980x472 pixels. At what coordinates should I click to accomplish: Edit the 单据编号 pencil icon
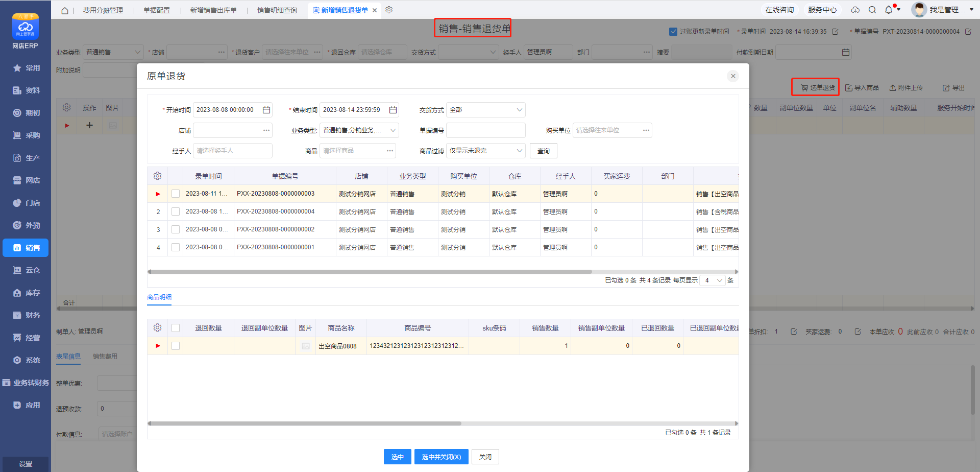968,32
